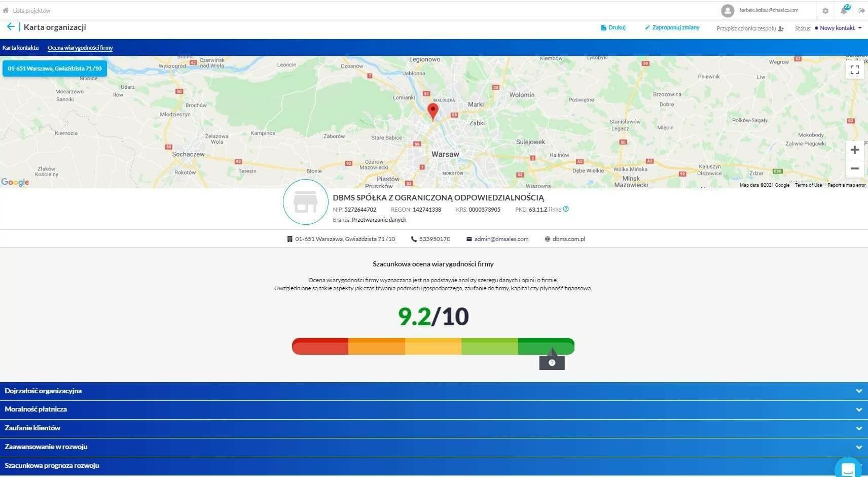
Task: Click the phone icon beside 533950170
Action: click(414, 239)
